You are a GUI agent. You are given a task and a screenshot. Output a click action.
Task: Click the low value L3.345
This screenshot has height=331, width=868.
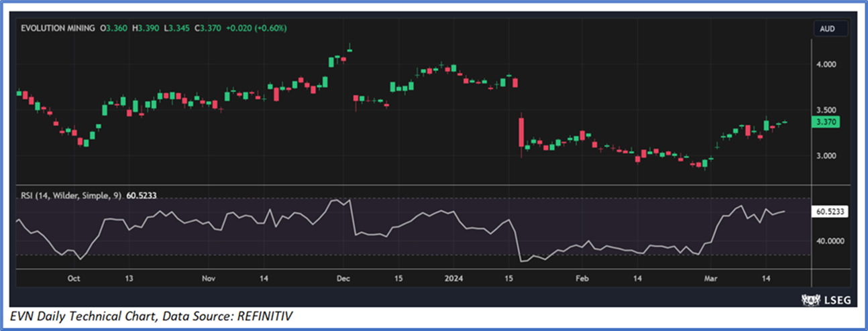(x=176, y=29)
